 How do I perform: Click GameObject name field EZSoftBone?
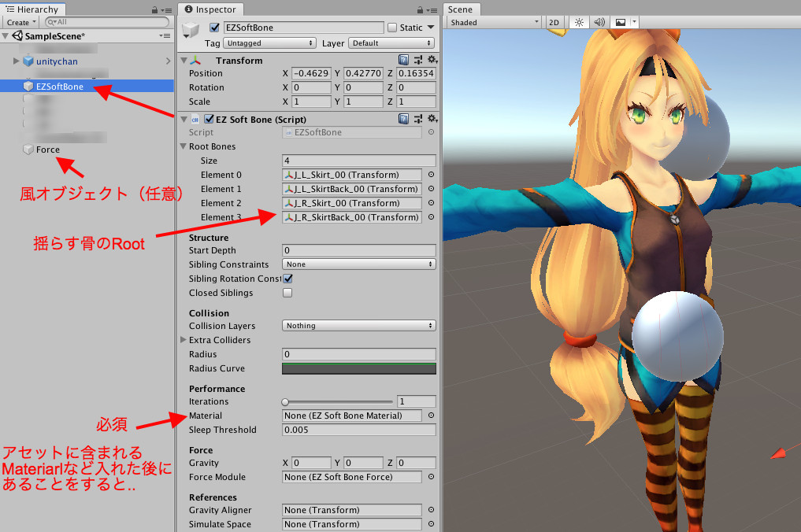pos(303,28)
